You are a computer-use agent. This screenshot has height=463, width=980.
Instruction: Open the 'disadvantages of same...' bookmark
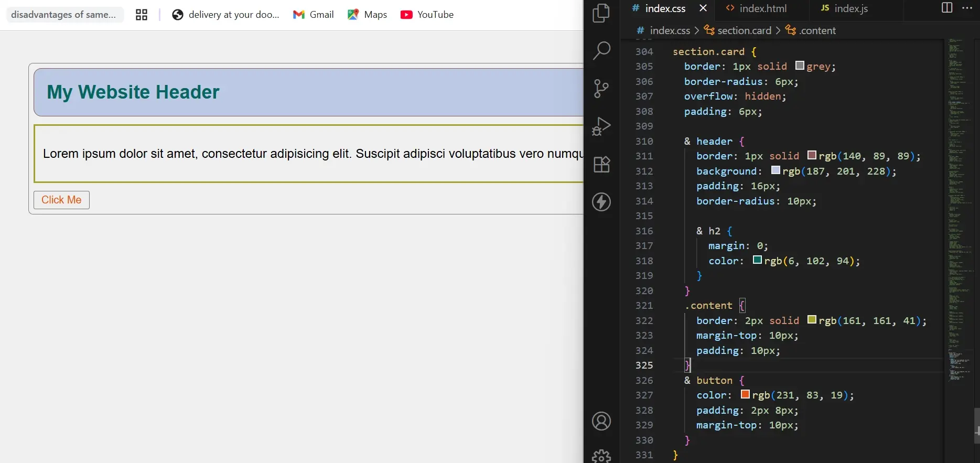click(64, 15)
